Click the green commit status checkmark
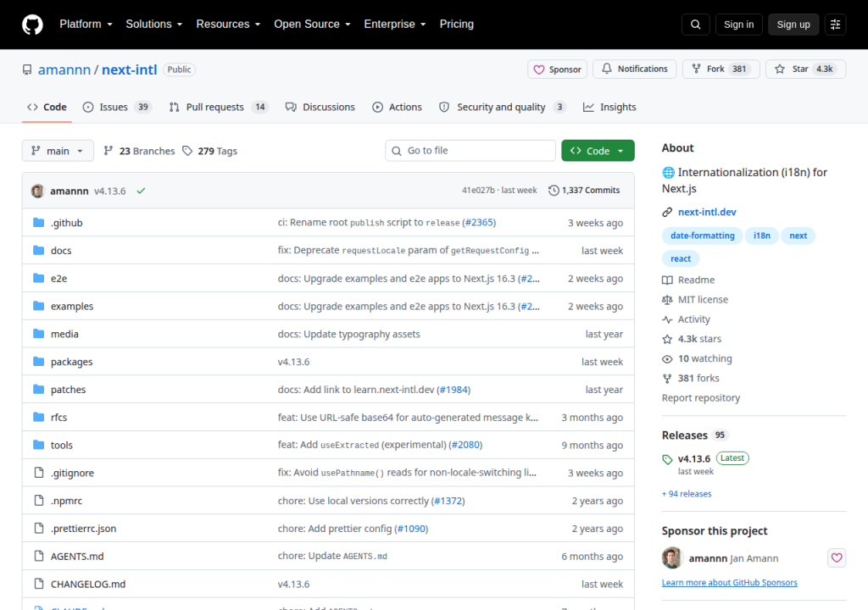The width and height of the screenshot is (868, 610). tap(142, 191)
